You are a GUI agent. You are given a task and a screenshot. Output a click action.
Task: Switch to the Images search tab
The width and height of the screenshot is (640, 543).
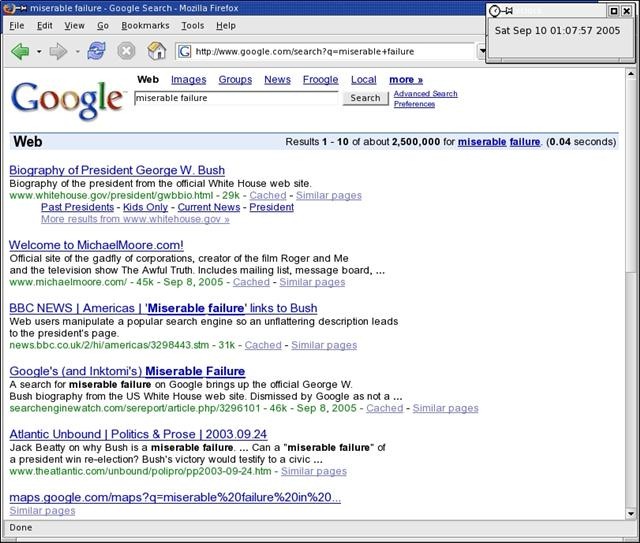pyautogui.click(x=188, y=79)
